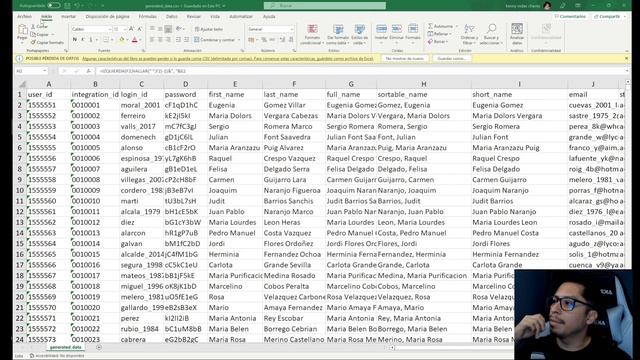Add a new sheet with the plus button

click(99, 347)
